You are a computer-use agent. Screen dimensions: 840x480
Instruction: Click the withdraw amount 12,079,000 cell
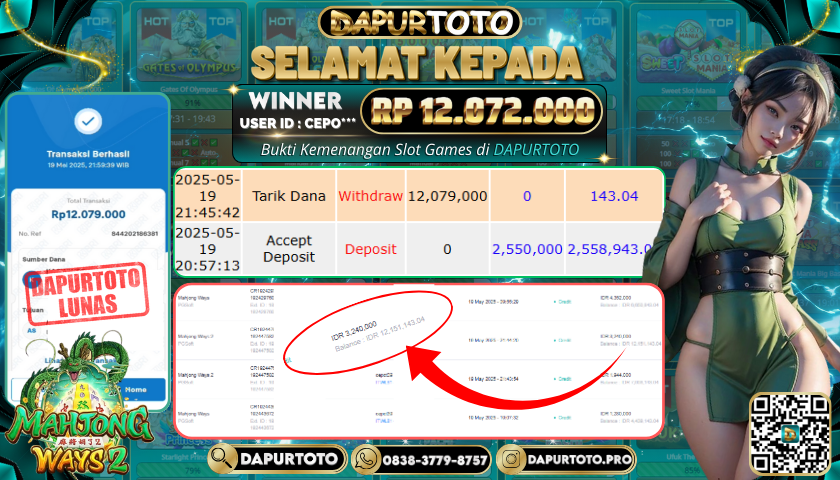pyautogui.click(x=447, y=196)
